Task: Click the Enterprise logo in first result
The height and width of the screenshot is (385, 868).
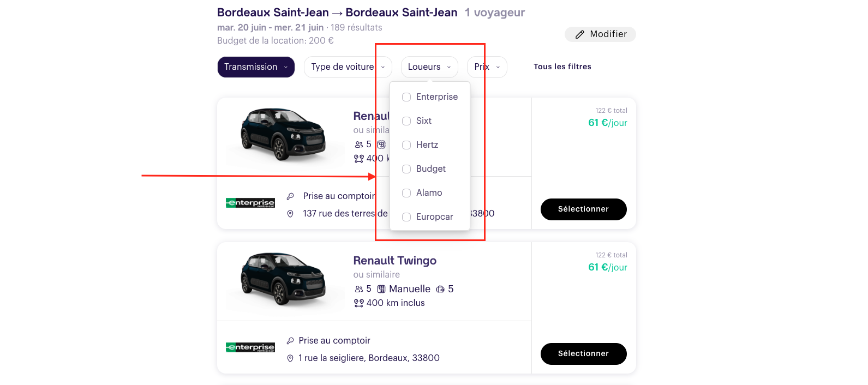Action: click(x=250, y=203)
